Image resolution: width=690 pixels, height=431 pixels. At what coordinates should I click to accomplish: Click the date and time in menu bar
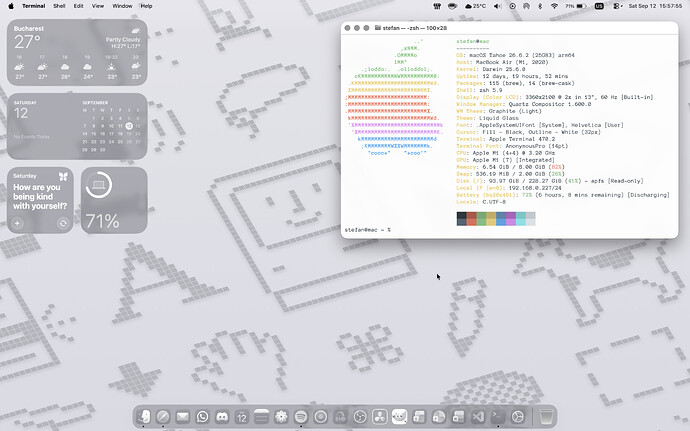tap(656, 6)
